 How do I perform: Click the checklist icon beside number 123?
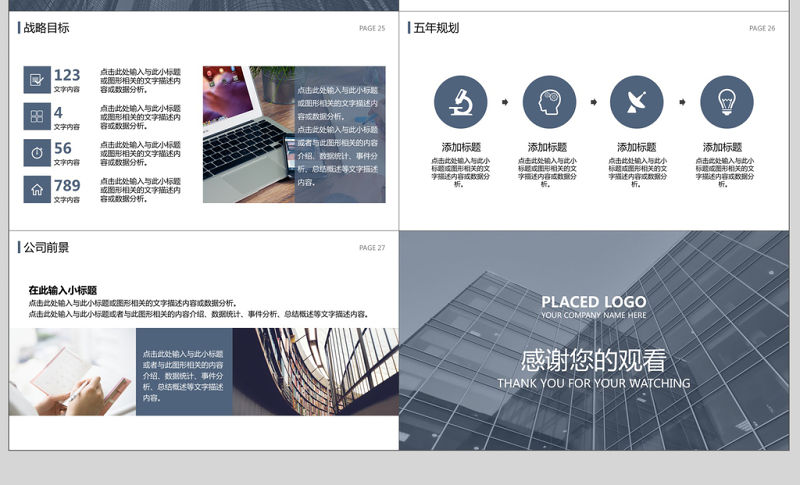(x=37, y=80)
